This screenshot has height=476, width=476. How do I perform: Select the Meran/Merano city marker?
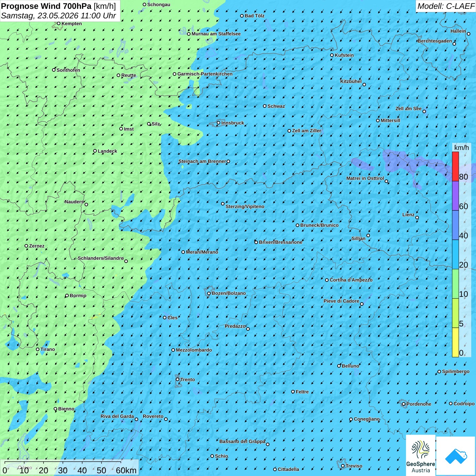pos(183,252)
